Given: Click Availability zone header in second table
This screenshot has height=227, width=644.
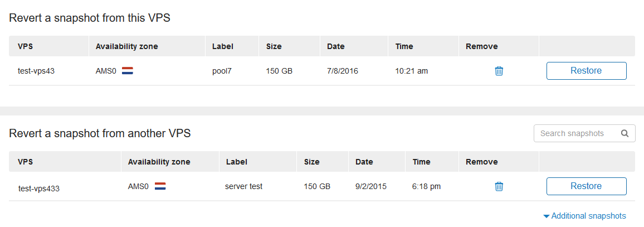Looking at the screenshot, I should (x=159, y=162).
